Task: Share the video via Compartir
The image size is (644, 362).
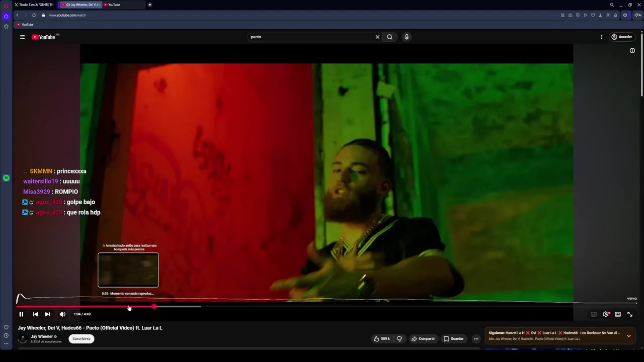Action: pyautogui.click(x=423, y=339)
